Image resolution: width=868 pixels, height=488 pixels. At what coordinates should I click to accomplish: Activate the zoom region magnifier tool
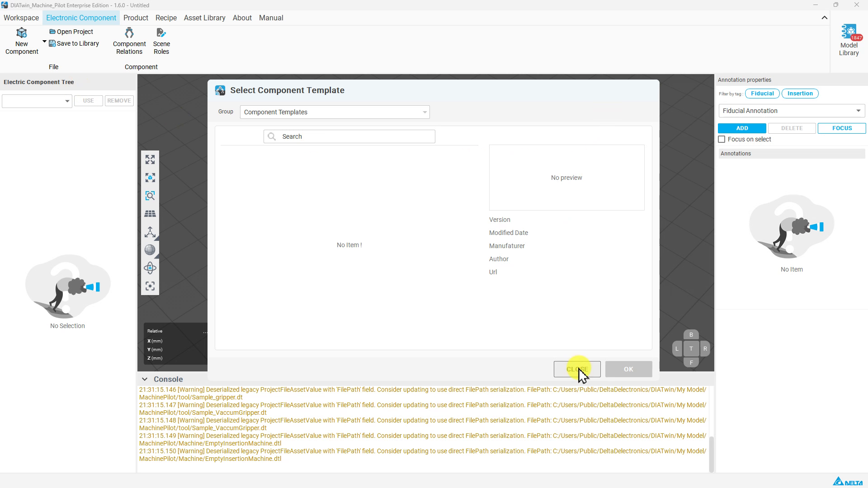click(150, 196)
